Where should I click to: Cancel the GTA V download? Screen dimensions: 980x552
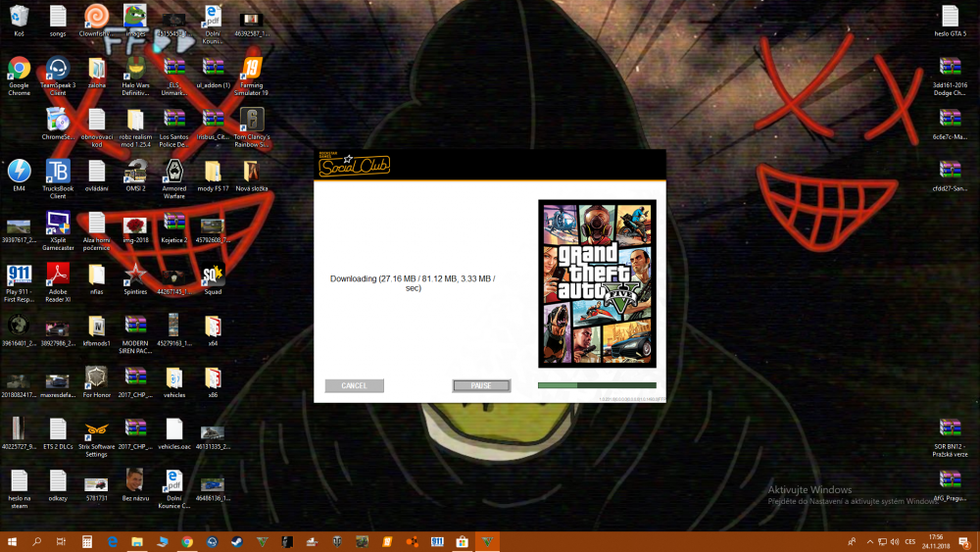coord(355,385)
